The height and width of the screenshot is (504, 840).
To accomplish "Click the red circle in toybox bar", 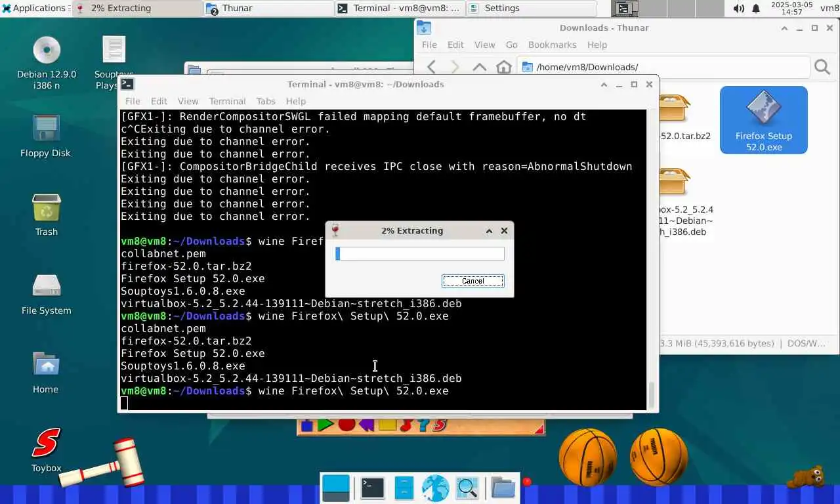I will pyautogui.click(x=346, y=425).
